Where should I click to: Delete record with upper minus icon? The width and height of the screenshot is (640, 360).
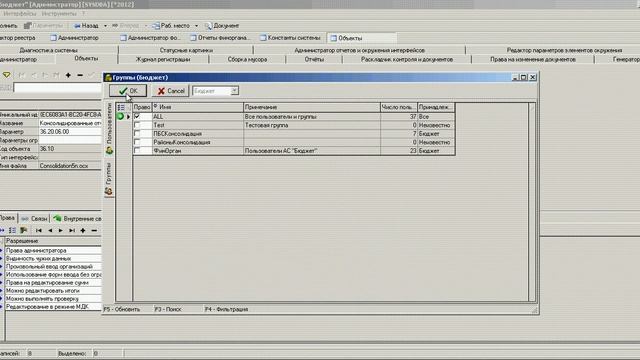click(80, 75)
